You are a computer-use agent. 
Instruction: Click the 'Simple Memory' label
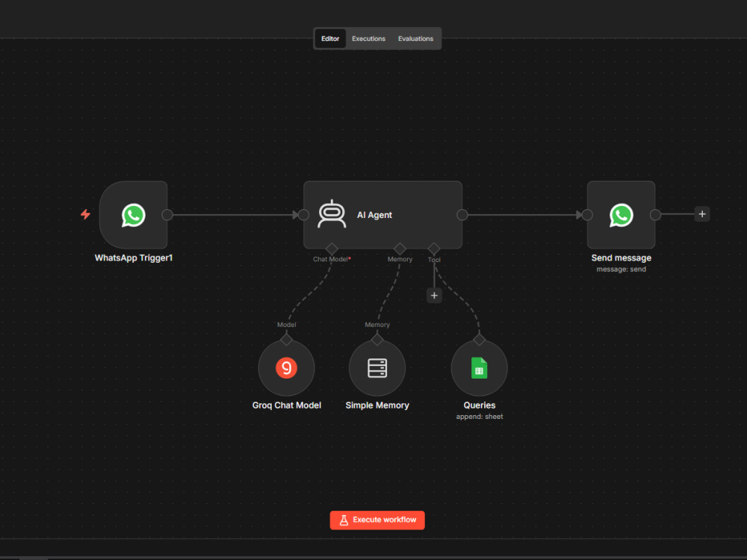(377, 405)
